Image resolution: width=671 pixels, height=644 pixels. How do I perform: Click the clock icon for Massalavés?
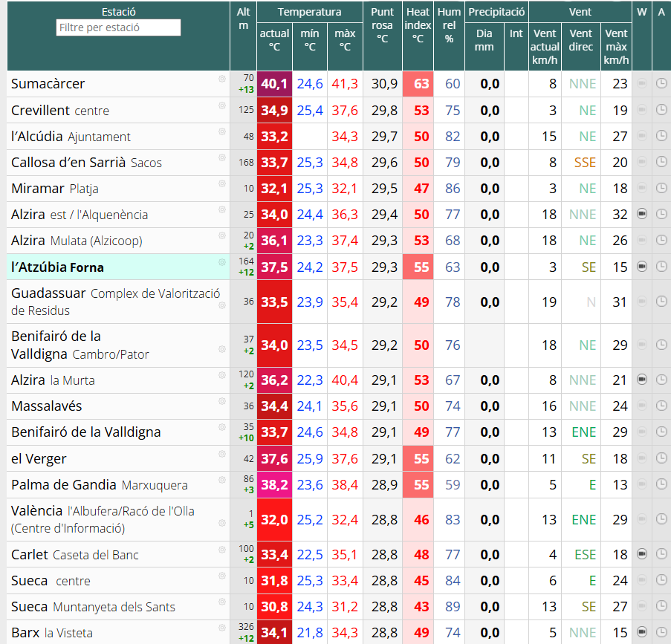[x=661, y=406]
